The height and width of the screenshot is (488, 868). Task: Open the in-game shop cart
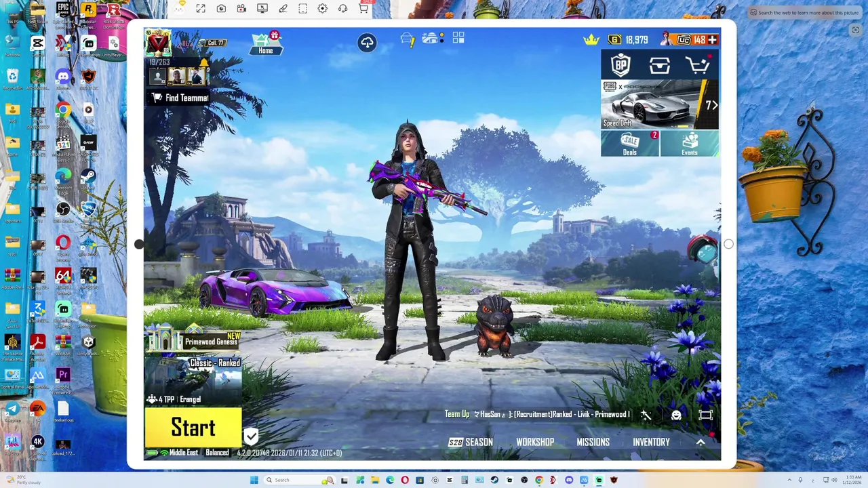click(698, 65)
